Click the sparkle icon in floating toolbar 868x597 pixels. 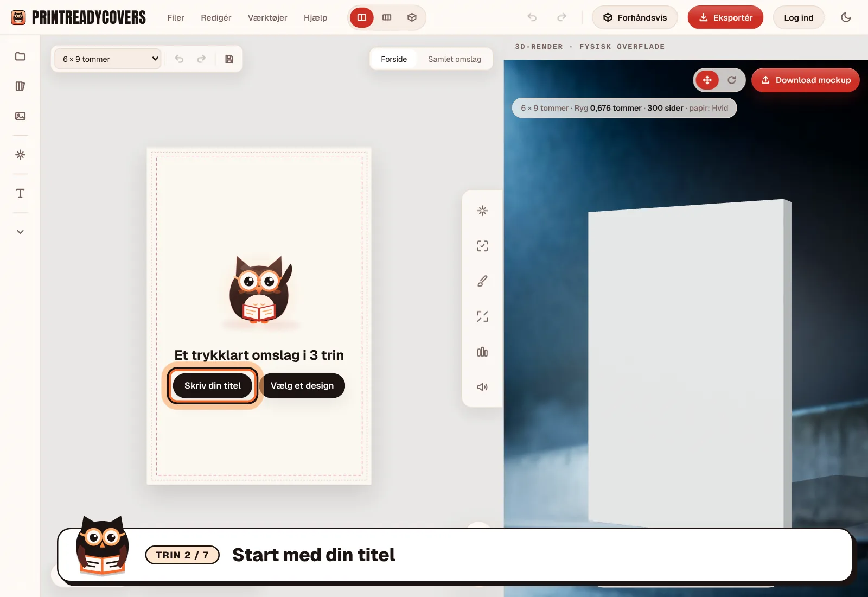[x=482, y=211]
